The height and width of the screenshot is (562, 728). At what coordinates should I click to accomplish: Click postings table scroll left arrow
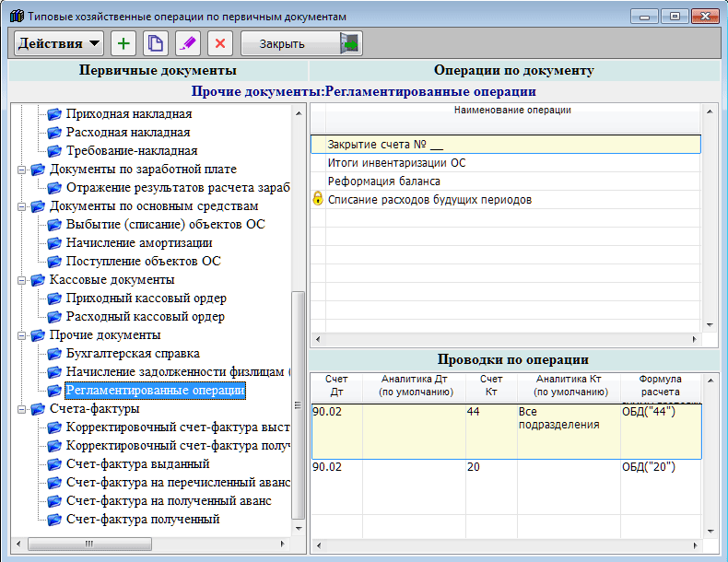pyautogui.click(x=318, y=545)
